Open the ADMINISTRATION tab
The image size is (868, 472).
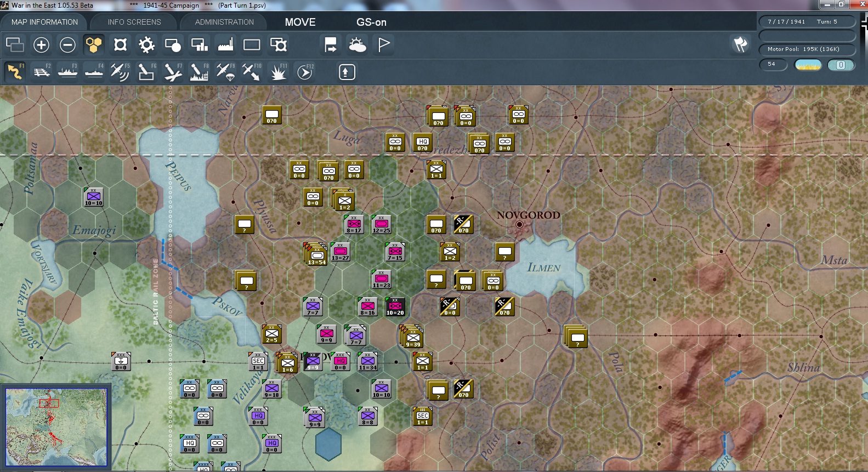click(x=224, y=22)
